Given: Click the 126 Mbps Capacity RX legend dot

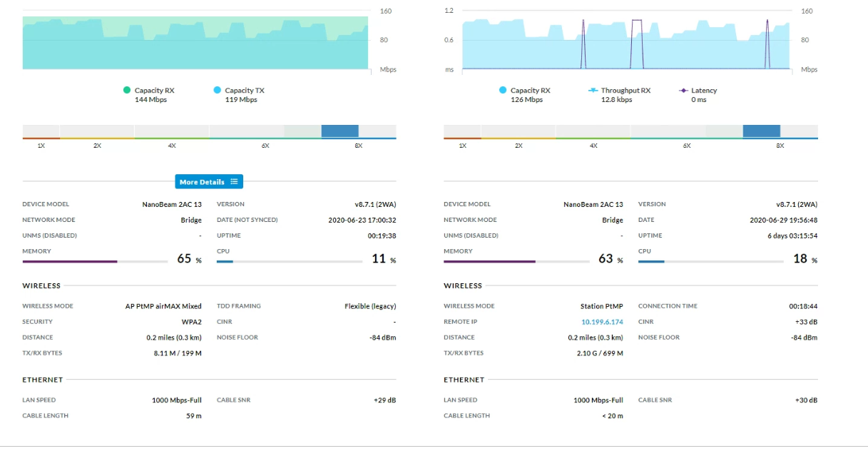Looking at the screenshot, I should (x=503, y=91).
